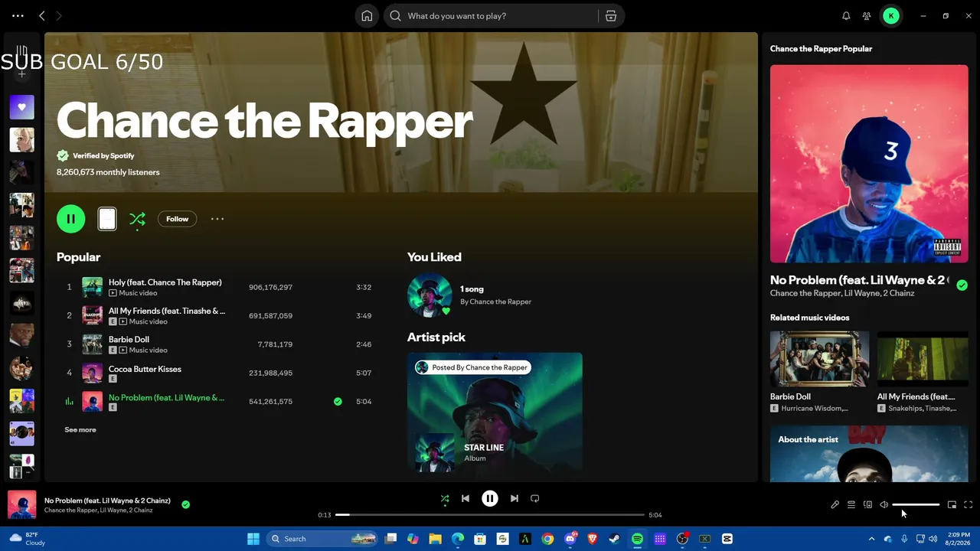Toggle shuffle next to the Follow button

pos(137,219)
